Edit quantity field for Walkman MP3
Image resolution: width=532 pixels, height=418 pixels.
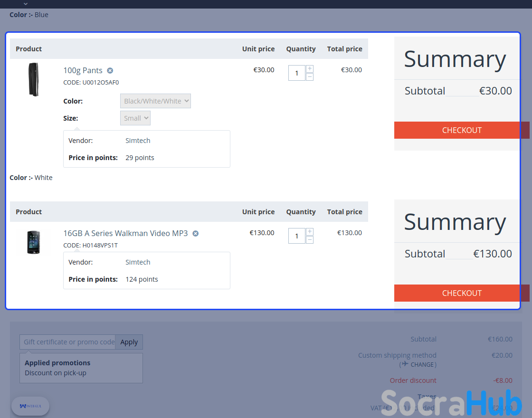tap(296, 236)
